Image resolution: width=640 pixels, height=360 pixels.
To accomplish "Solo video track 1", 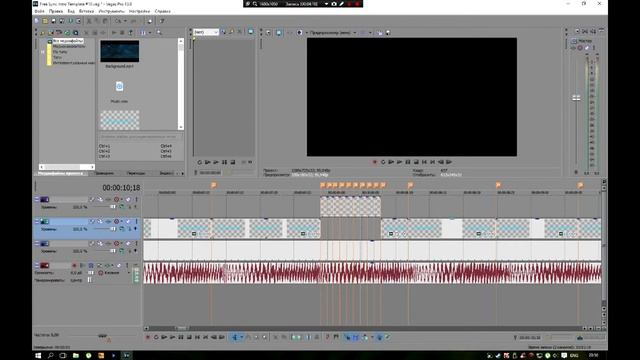I will click(x=136, y=199).
